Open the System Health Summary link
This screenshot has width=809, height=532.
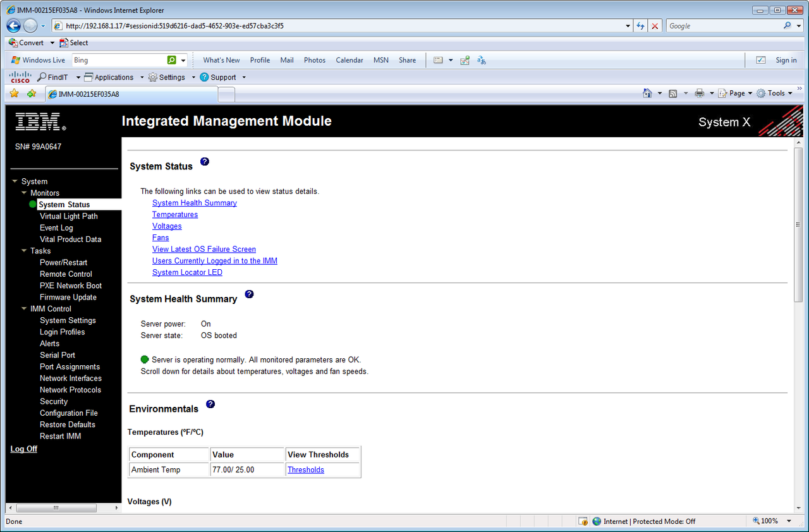tap(195, 203)
